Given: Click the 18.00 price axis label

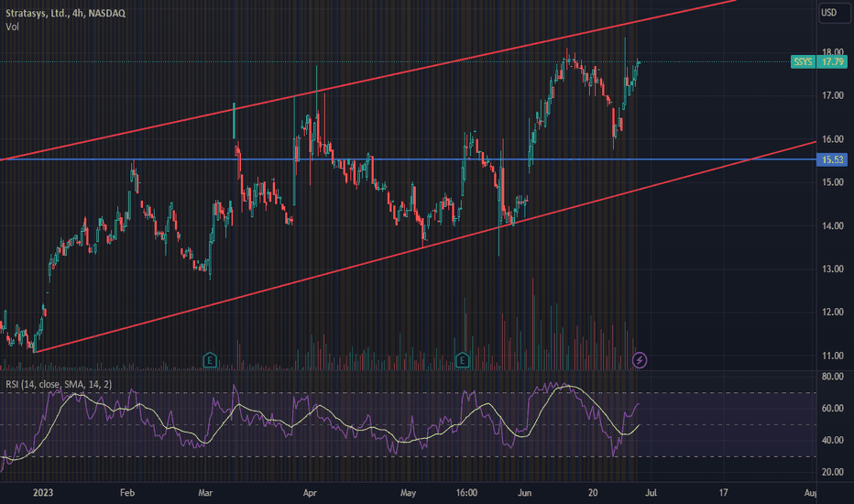Looking at the screenshot, I should click(x=833, y=52).
